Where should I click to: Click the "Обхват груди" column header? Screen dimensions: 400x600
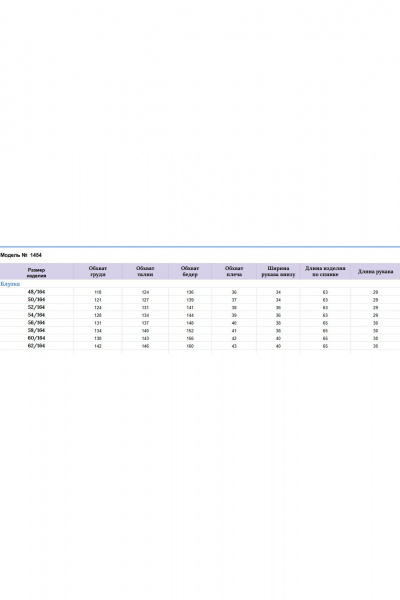(x=98, y=271)
